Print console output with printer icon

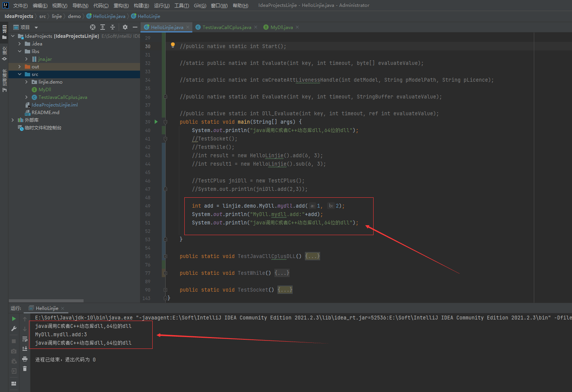[x=25, y=359]
